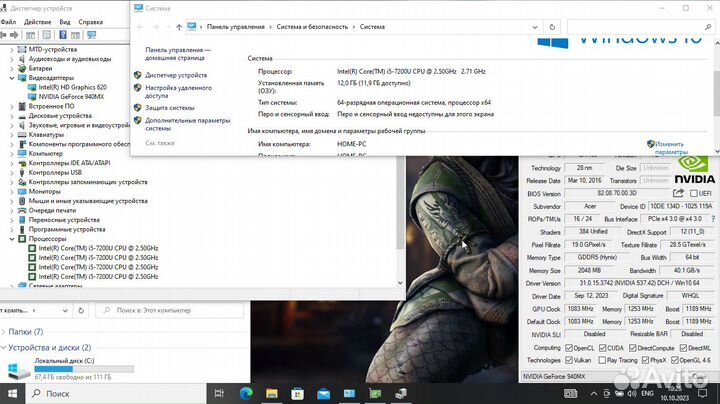Collapse the Процессоры tree node
Image resolution: width=720 pixels, height=404 pixels.
(12, 239)
